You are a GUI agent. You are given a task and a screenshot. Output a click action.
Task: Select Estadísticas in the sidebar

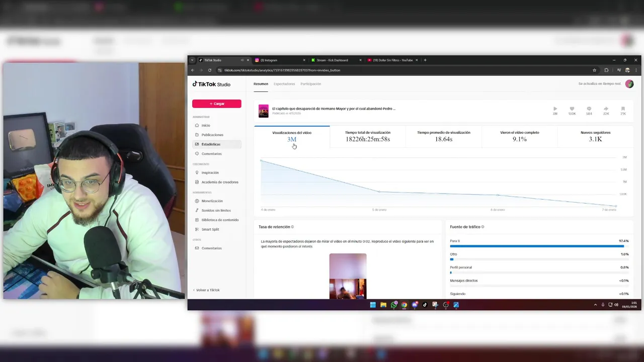tap(217, 144)
